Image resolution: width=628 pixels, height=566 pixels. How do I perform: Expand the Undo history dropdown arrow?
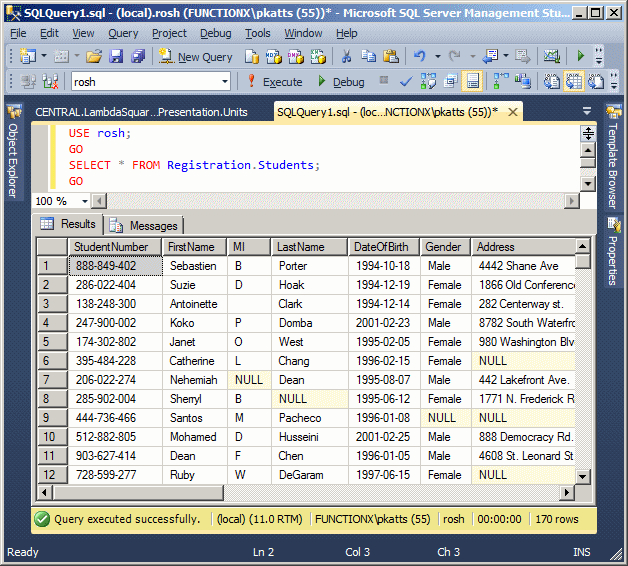click(x=438, y=56)
